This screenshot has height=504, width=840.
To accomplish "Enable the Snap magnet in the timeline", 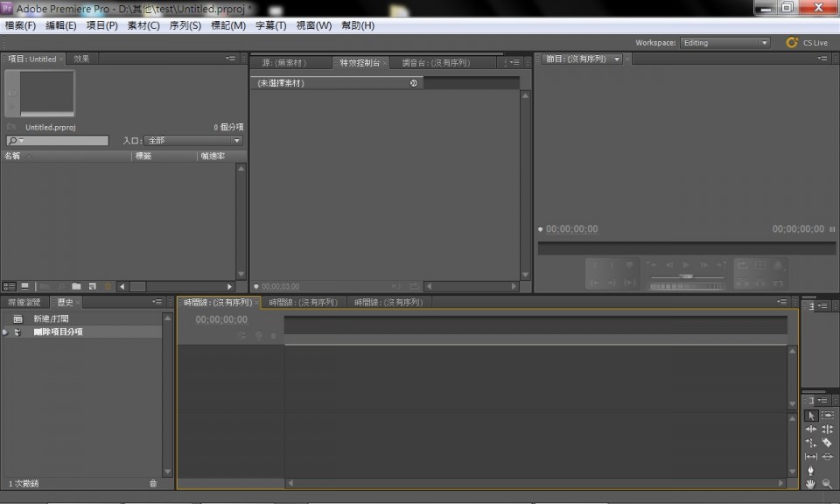I will pyautogui.click(x=243, y=335).
